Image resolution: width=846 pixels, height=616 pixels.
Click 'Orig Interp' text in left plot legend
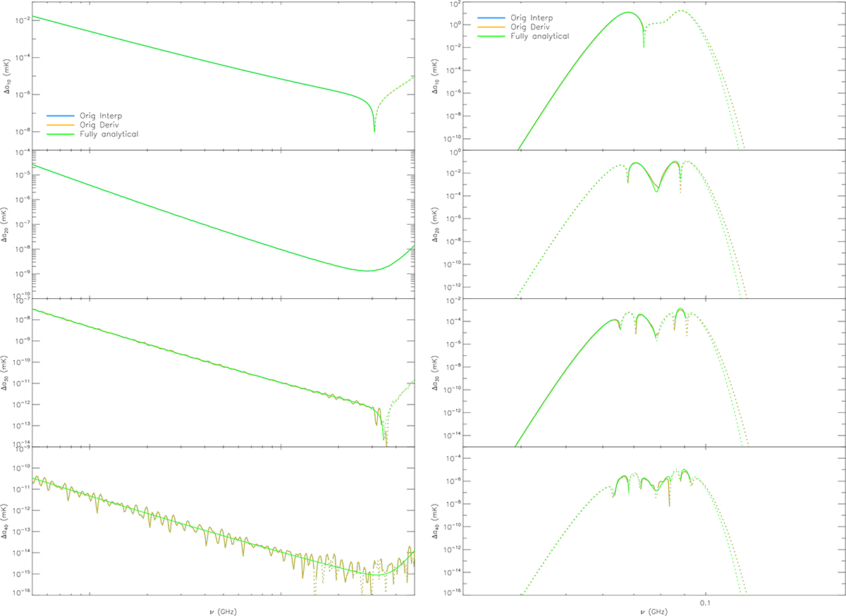point(101,115)
